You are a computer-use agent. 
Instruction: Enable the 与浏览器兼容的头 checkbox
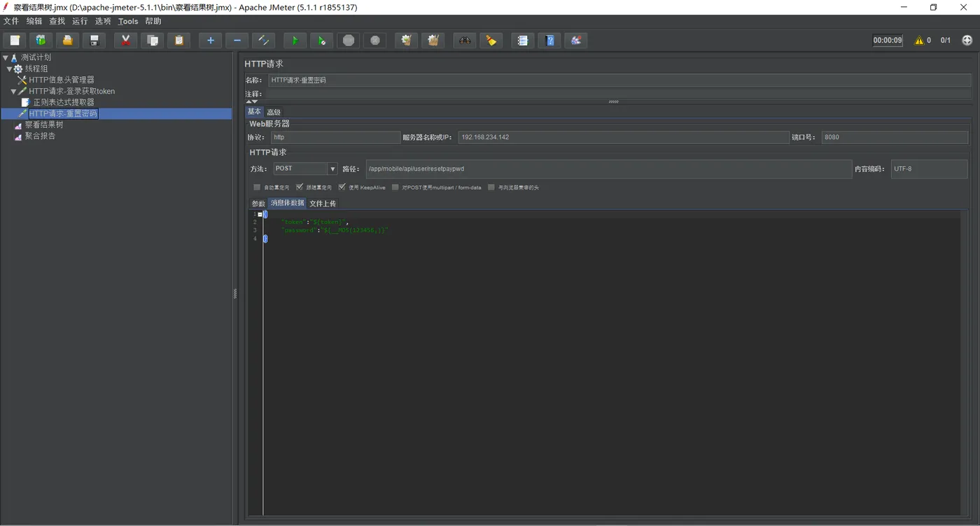coord(491,187)
